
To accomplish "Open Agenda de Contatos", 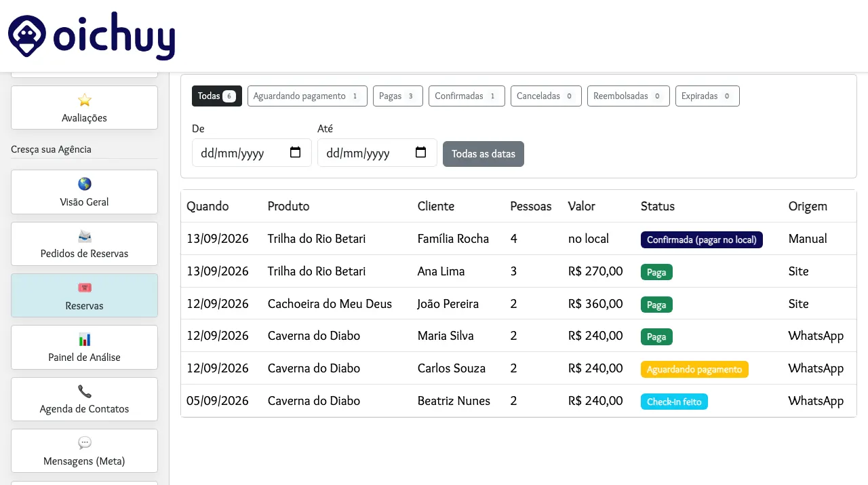I will coord(85,400).
